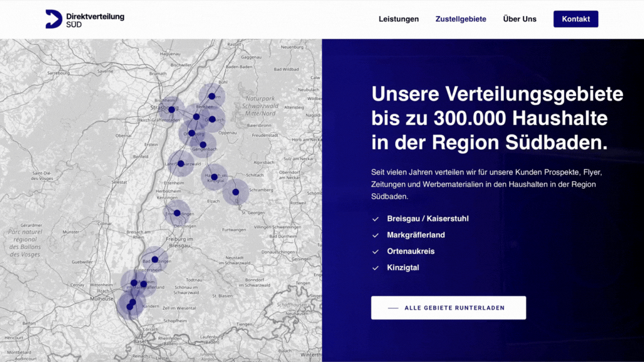Click the checkmark beside Ortenaukreis
The height and width of the screenshot is (362, 644).
tap(376, 251)
